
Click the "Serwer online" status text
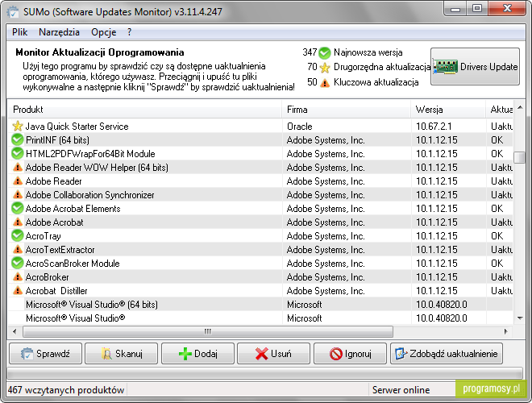pyautogui.click(x=401, y=390)
